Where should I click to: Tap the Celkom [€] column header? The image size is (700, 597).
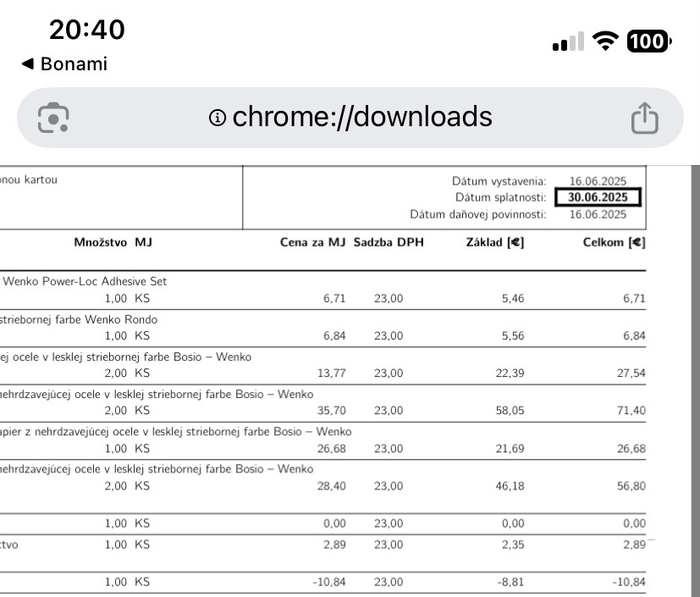[614, 243]
